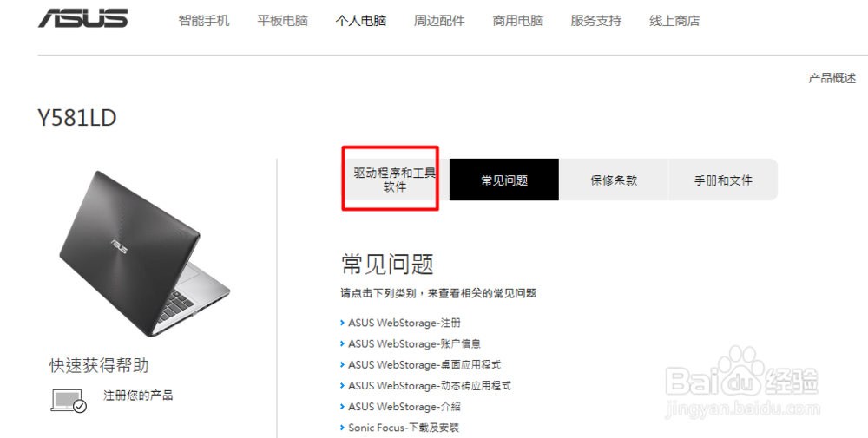868x438 pixels.
Task: Open ASUS WebStorage-动态砖应用程式 FAQ link
Action: coord(429,386)
